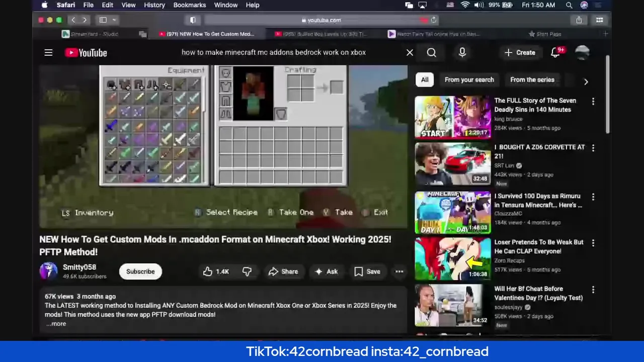Viewport: 644px width, 362px height.
Task: Open the volume control in menu bar
Action: pos(478,5)
